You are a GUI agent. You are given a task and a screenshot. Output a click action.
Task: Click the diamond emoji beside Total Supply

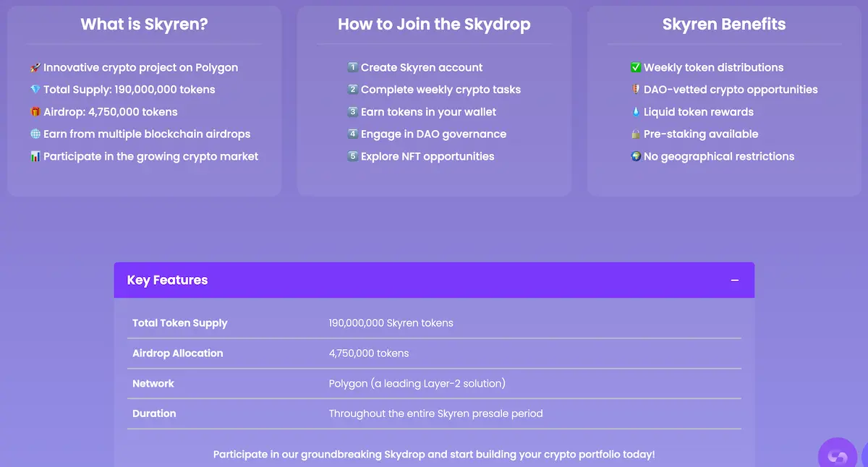35,90
